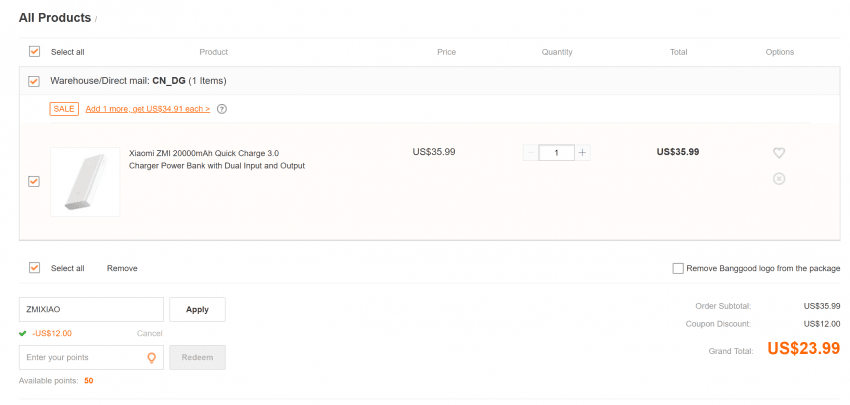850x405 pixels.
Task: Click the Options column header
Action: [x=780, y=52]
